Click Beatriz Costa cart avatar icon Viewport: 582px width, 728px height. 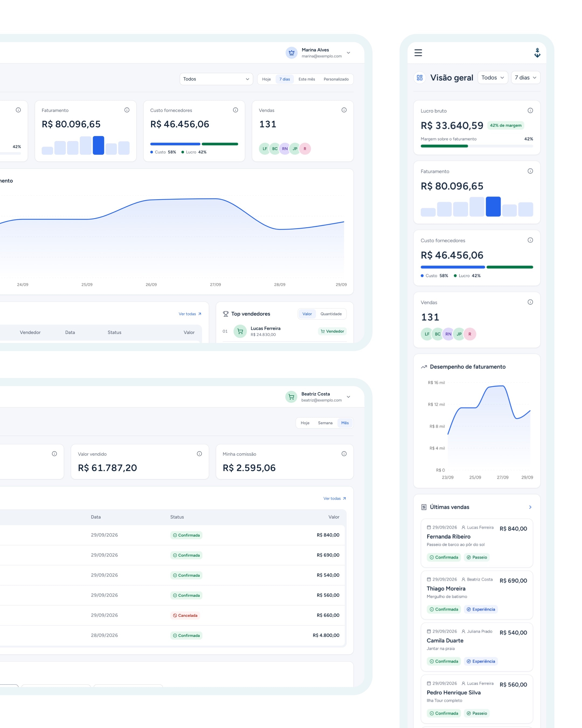pyautogui.click(x=291, y=397)
